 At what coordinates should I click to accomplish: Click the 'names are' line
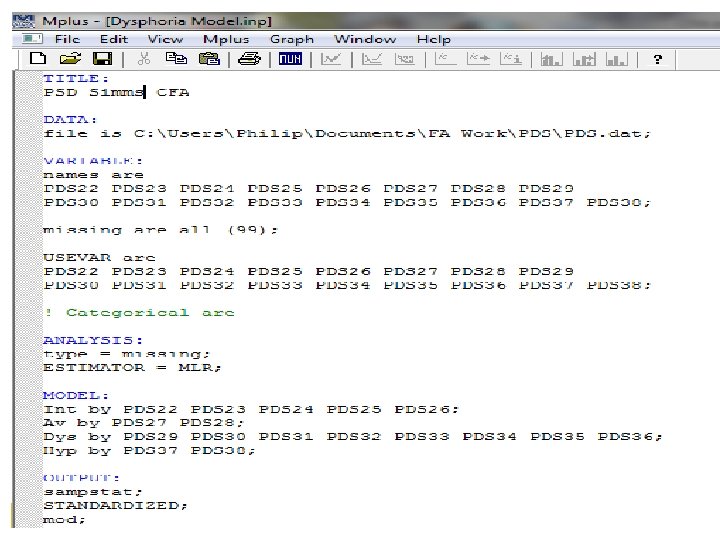click(93, 175)
